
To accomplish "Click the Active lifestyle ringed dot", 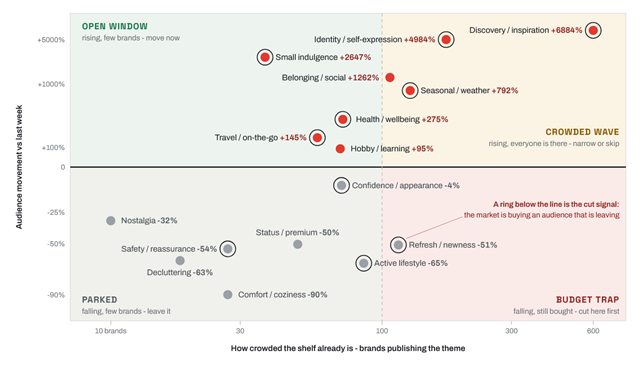I will [363, 263].
